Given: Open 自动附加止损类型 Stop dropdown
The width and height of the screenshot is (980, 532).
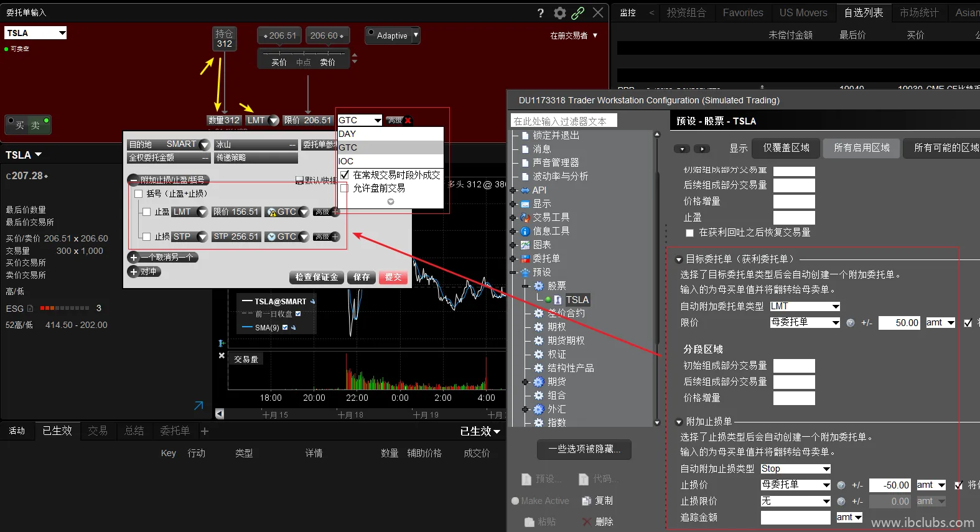Looking at the screenshot, I should pyautogui.click(x=826, y=469).
